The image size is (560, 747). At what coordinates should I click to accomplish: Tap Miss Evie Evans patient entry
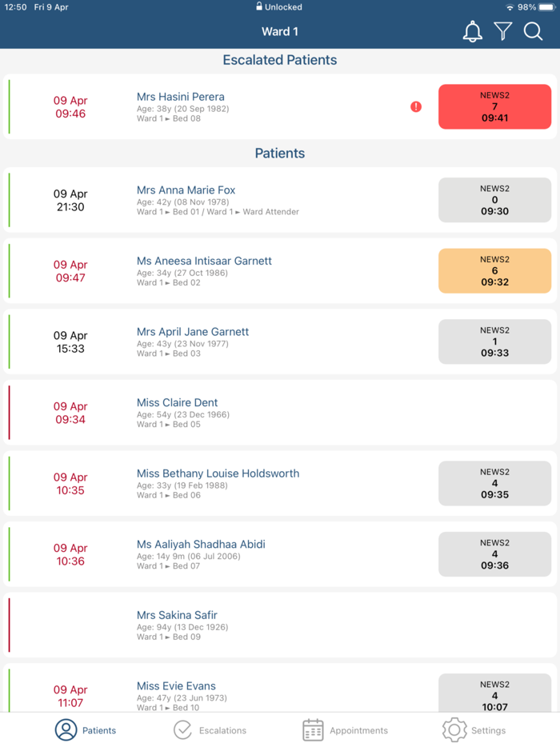(x=176, y=686)
